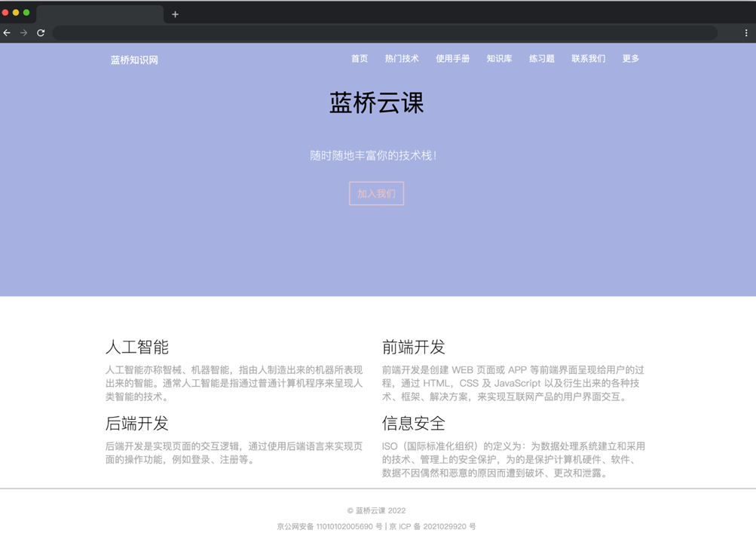The width and height of the screenshot is (756, 536).
Task: Navigate to 练习题 page
Action: click(x=541, y=59)
